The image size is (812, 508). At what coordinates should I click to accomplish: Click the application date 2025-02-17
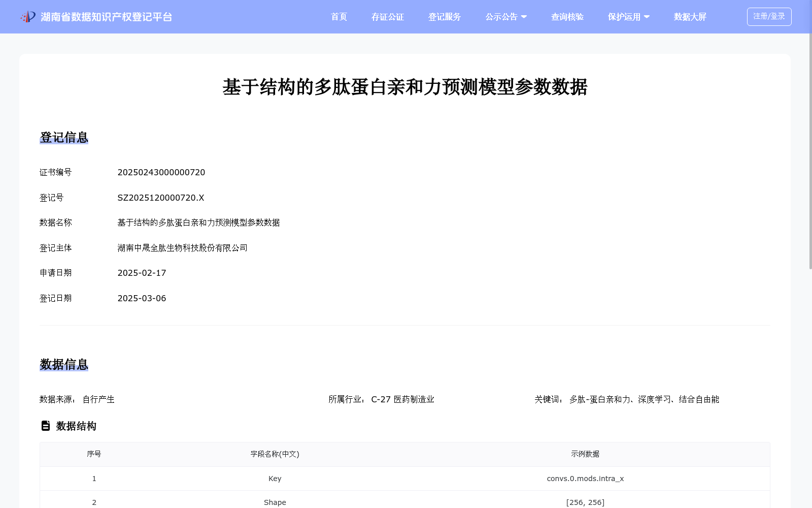coord(142,273)
